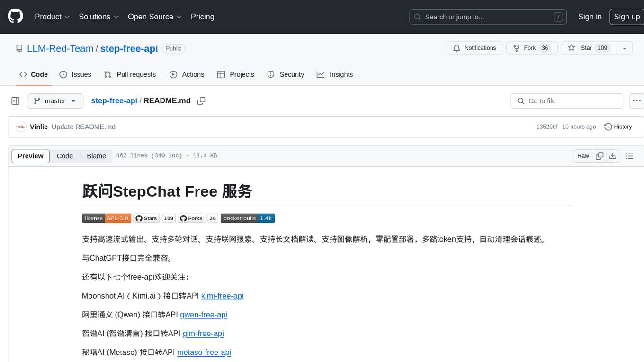Open the Update README.md commit message
This screenshot has height=362, width=644.
point(83,127)
